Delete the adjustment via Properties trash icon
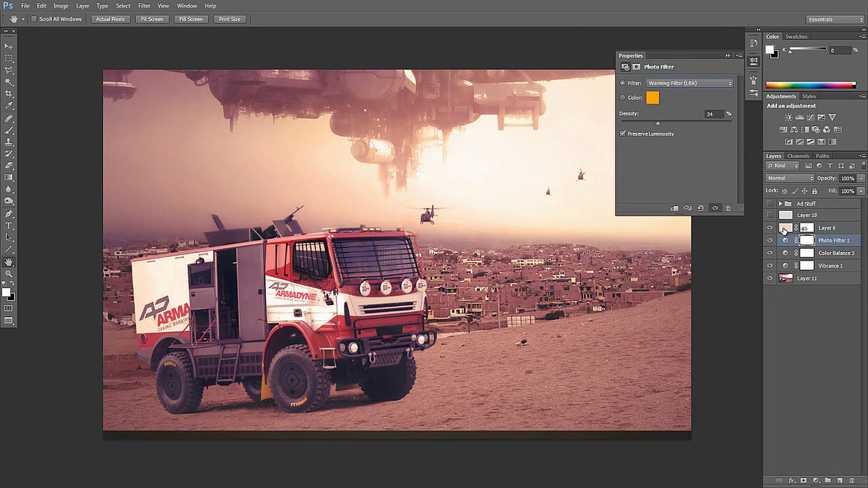The image size is (868, 488). click(x=728, y=208)
